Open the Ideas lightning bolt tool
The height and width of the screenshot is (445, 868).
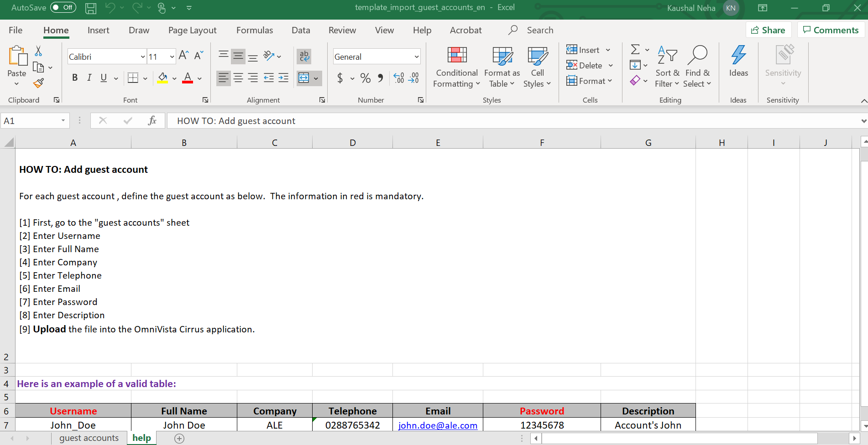click(738, 61)
